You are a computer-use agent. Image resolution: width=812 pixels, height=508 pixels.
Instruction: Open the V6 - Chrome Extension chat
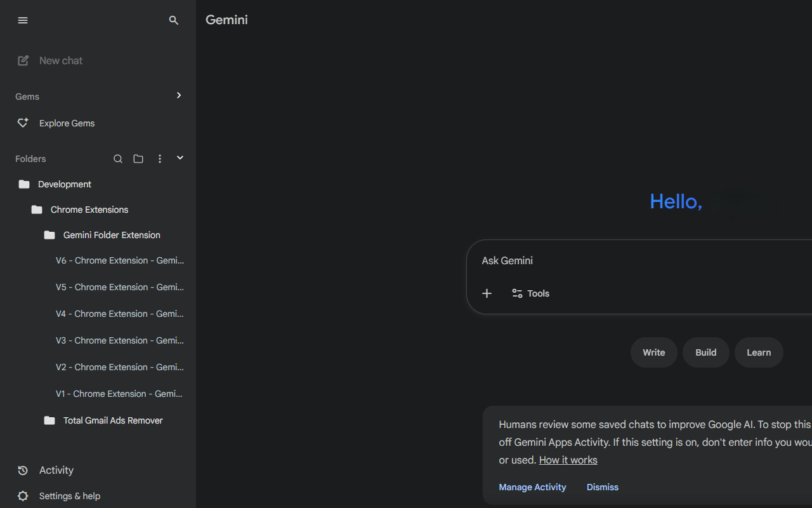(x=120, y=260)
